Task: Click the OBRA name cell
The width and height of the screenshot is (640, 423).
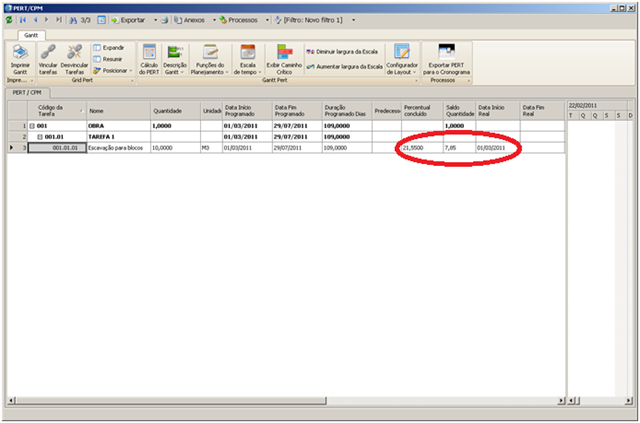Action: tap(119, 126)
